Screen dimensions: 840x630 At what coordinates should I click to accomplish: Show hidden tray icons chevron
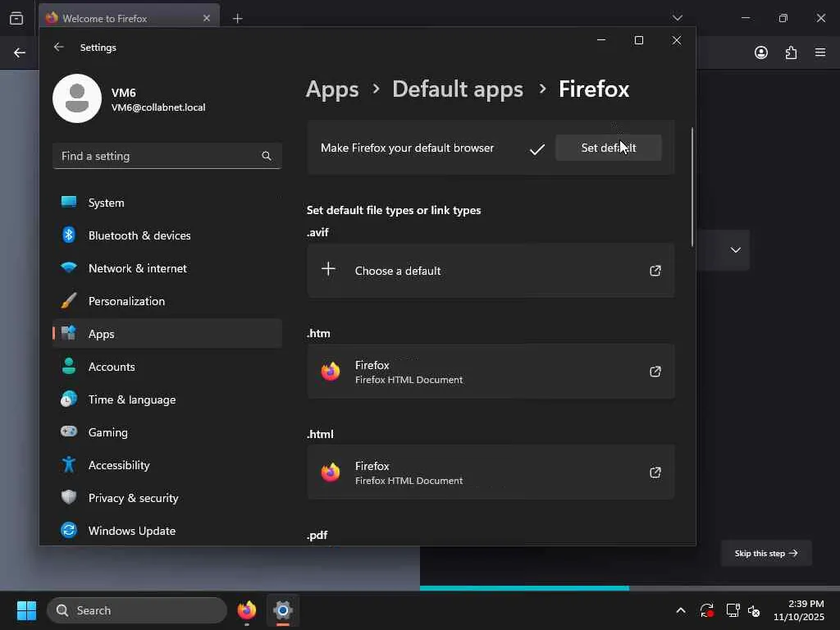point(680,610)
